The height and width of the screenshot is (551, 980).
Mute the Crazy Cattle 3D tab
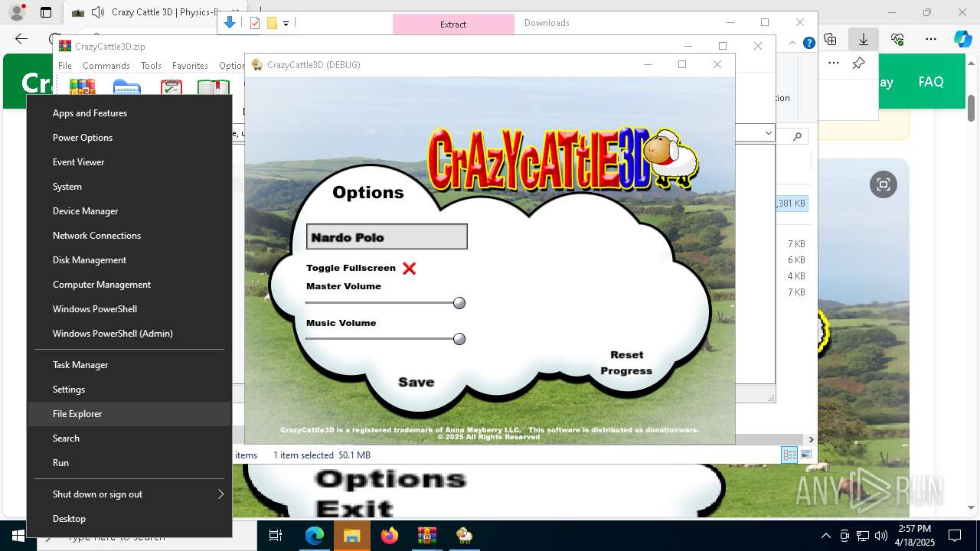[x=98, y=12]
